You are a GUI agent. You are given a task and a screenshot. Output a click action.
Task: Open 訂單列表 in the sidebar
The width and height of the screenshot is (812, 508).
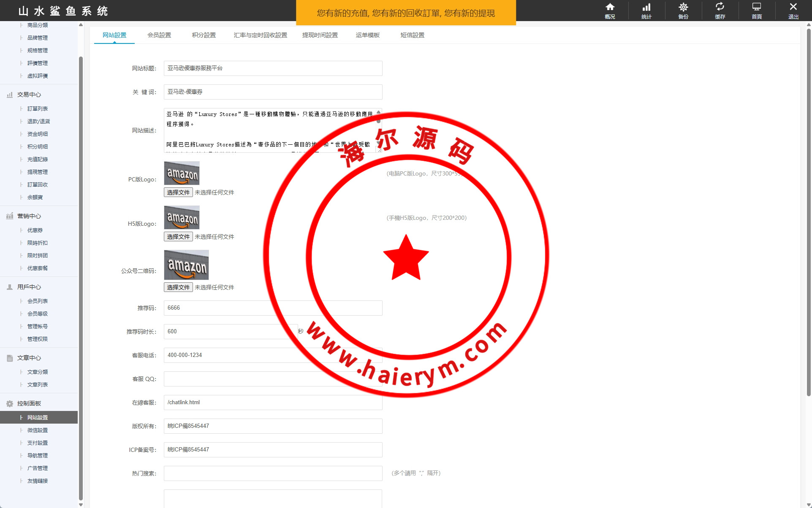[38, 109]
